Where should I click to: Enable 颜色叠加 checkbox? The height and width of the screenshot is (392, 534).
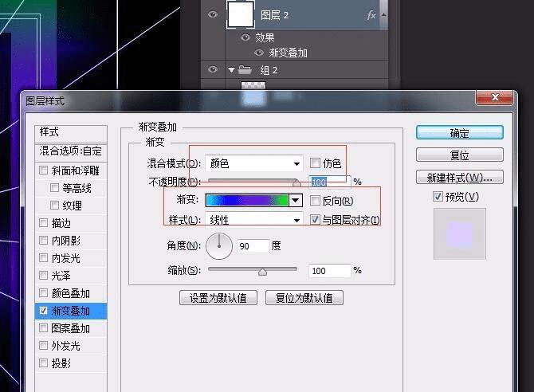(x=43, y=293)
